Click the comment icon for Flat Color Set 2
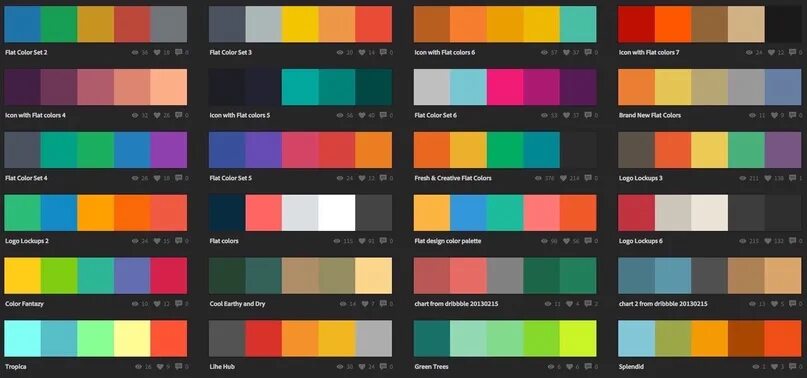This screenshot has width=807, height=378. (x=179, y=53)
